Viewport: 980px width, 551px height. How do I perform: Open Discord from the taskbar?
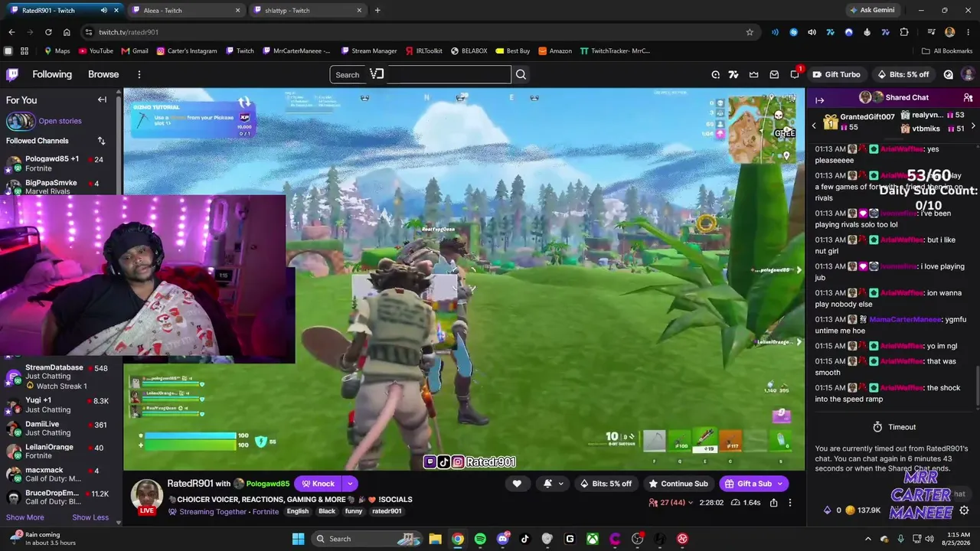pyautogui.click(x=502, y=539)
